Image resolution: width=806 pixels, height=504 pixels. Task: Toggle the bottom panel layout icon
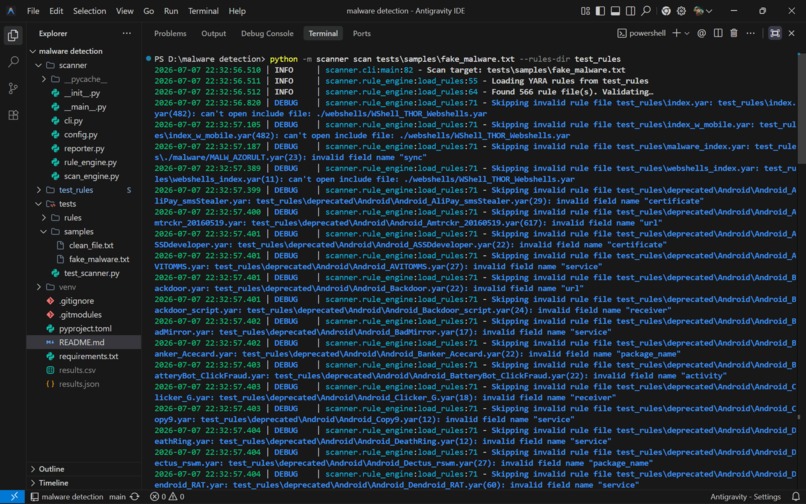[x=615, y=11]
